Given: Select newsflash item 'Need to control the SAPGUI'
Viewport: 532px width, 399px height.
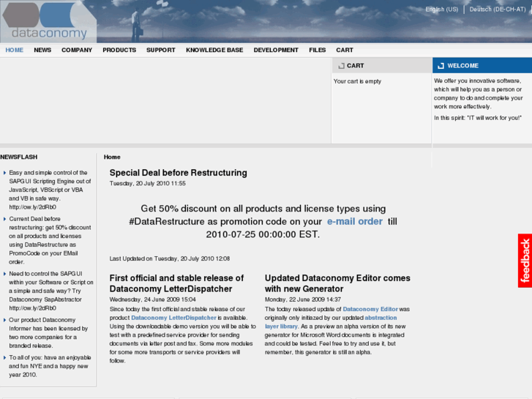Looking at the screenshot, I should [51, 291].
